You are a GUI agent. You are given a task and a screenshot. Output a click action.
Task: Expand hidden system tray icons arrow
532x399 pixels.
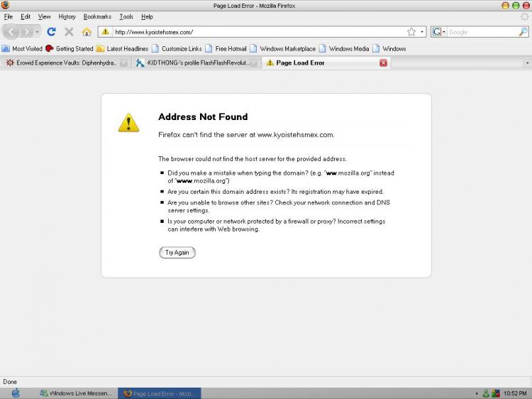pyautogui.click(x=477, y=393)
